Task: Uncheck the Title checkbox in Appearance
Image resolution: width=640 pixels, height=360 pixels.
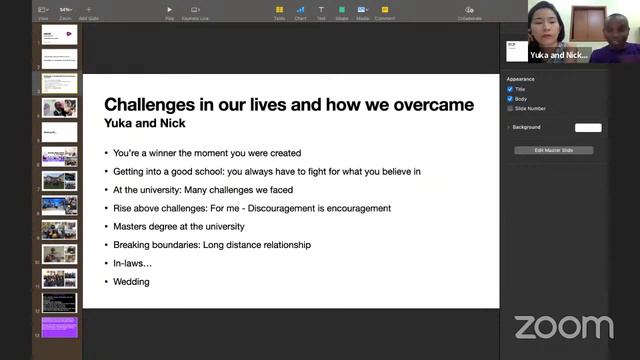Action: [x=510, y=89]
